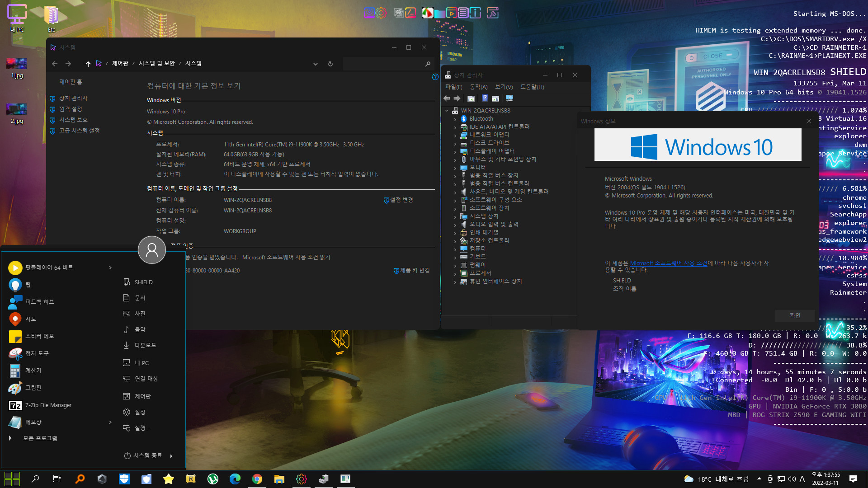868x488 pixels.
Task: Click 시스템 종료 power button
Action: [143, 455]
